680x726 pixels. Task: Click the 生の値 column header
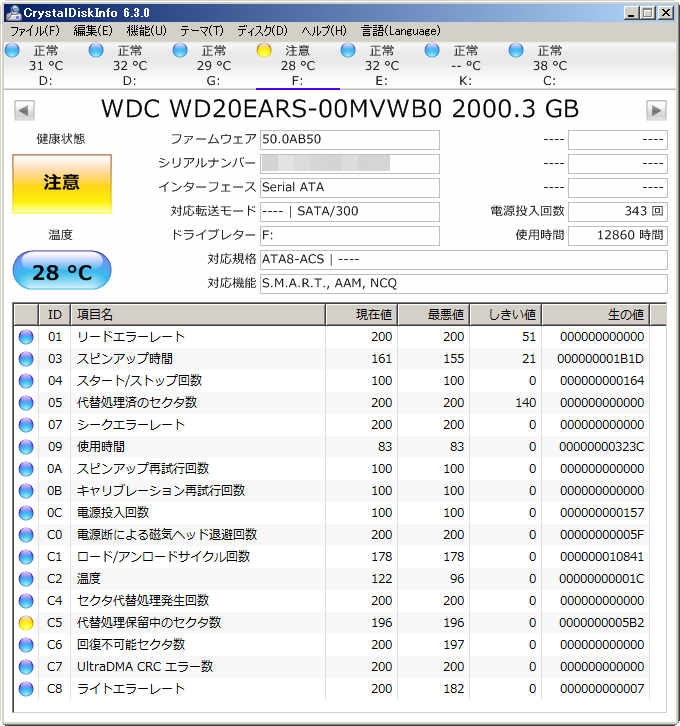click(596, 315)
